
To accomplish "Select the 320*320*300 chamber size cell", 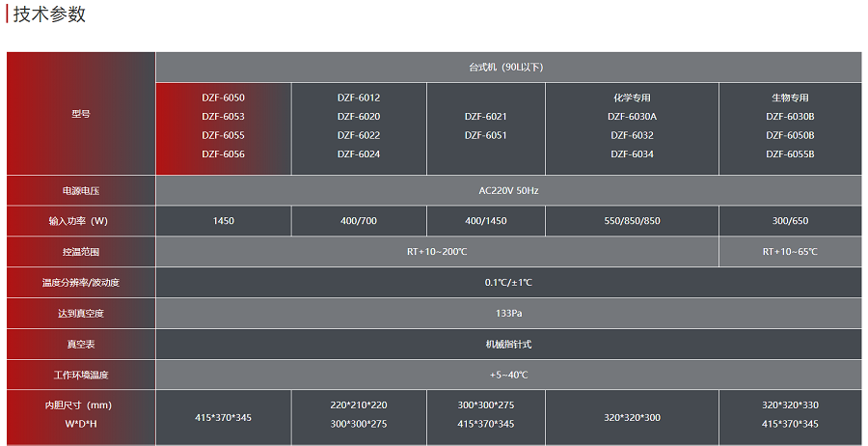I will 632,418.
